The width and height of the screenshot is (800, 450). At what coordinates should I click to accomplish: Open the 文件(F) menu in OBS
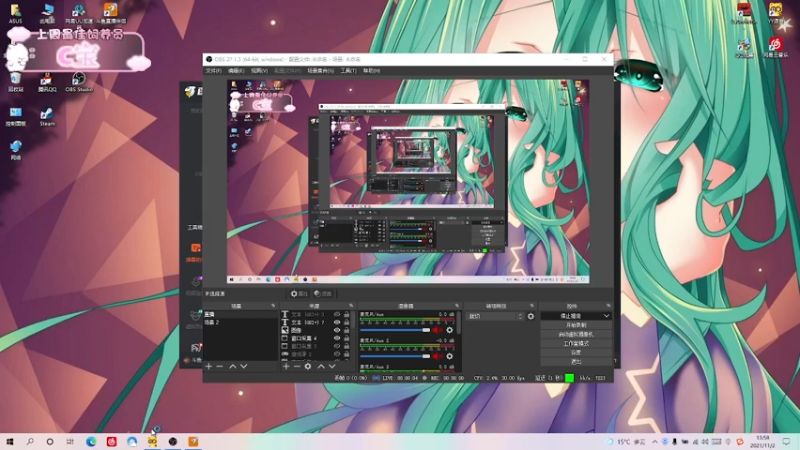(x=213, y=71)
